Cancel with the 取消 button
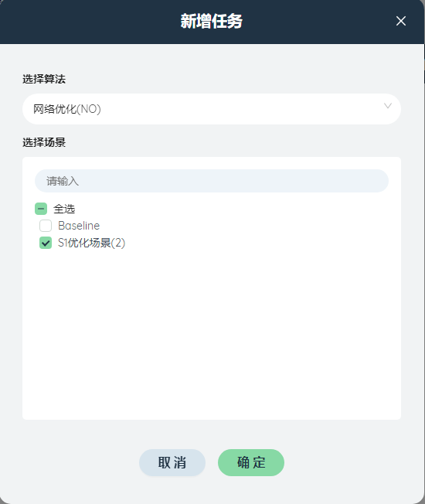 click(172, 462)
